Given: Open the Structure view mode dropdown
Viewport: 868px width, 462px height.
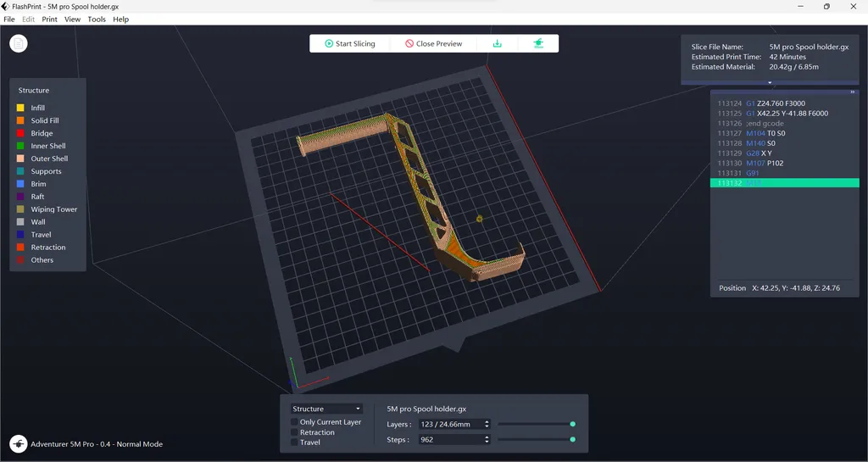Looking at the screenshot, I should click(x=326, y=409).
